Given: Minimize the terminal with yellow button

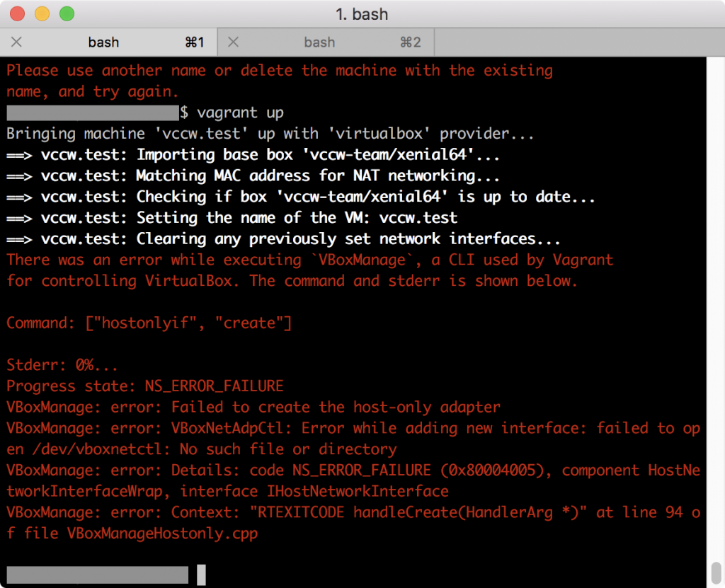Looking at the screenshot, I should (42, 13).
